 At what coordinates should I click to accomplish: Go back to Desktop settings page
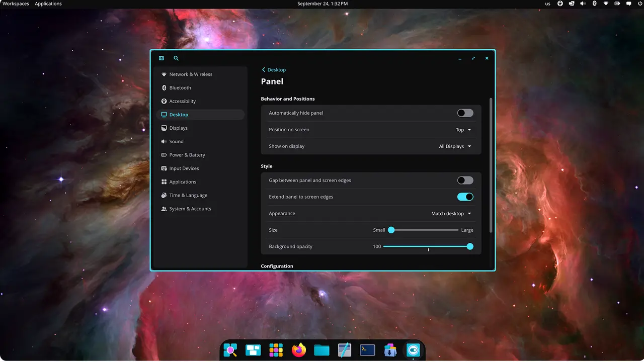tap(274, 70)
